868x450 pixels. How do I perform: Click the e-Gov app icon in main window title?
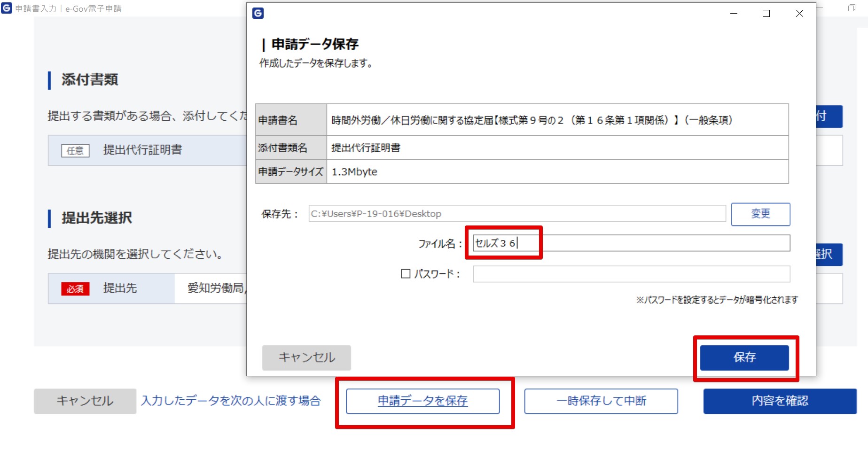click(x=7, y=8)
